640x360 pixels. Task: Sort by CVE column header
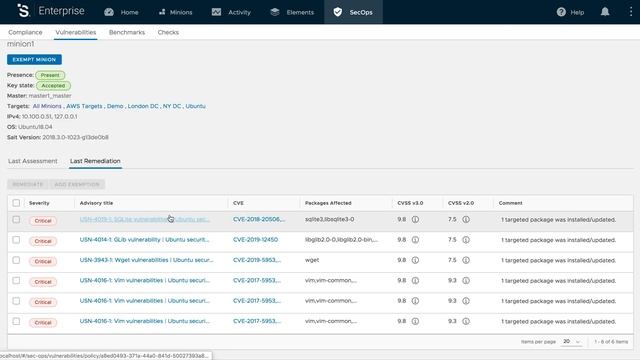point(238,203)
